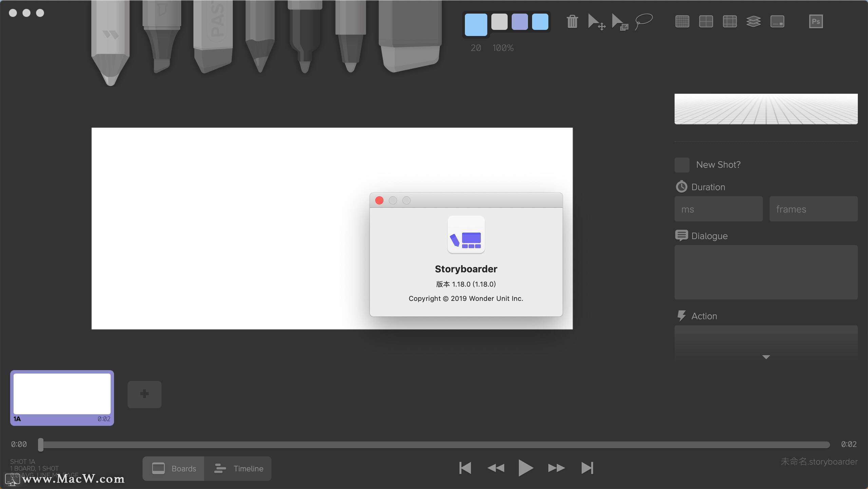Jump to the last board button

587,468
